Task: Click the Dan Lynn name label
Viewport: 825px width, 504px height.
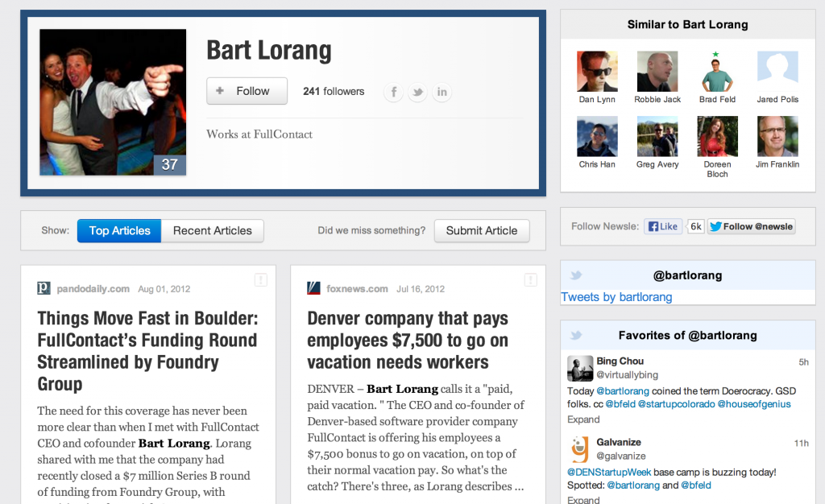Action: click(x=597, y=99)
